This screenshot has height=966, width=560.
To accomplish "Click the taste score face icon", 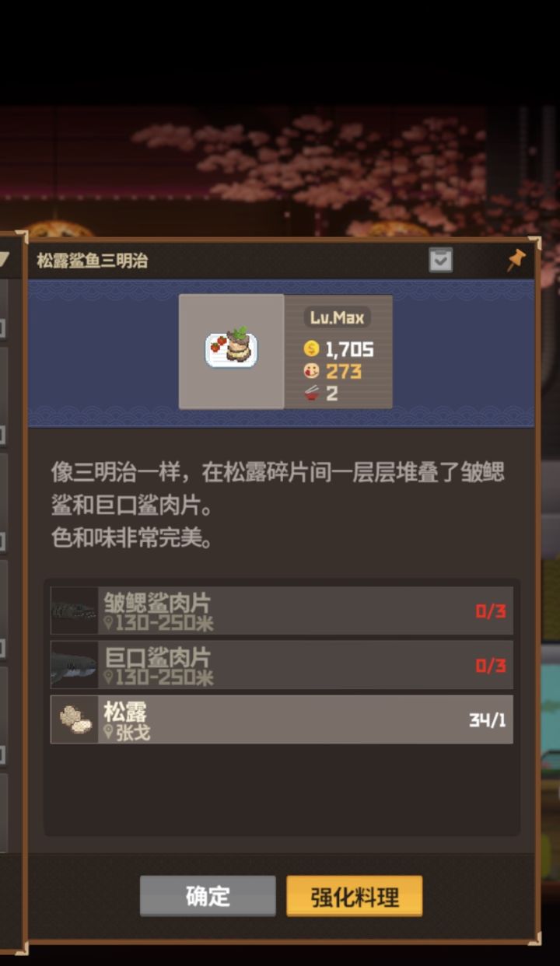I will pyautogui.click(x=312, y=371).
